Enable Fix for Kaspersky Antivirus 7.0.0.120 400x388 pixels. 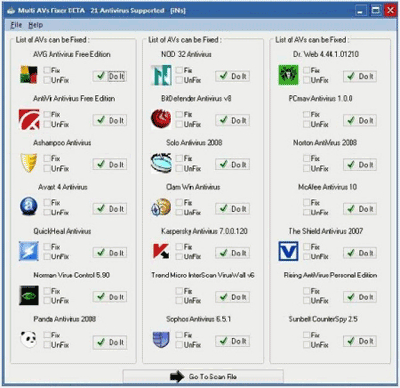pyautogui.click(x=179, y=247)
